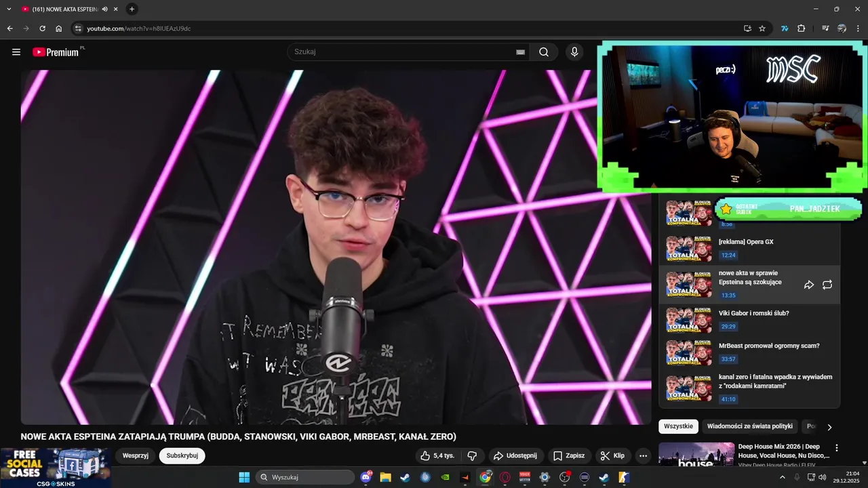The image size is (868, 488).
Task: Dislike the video
Action: [x=473, y=455]
